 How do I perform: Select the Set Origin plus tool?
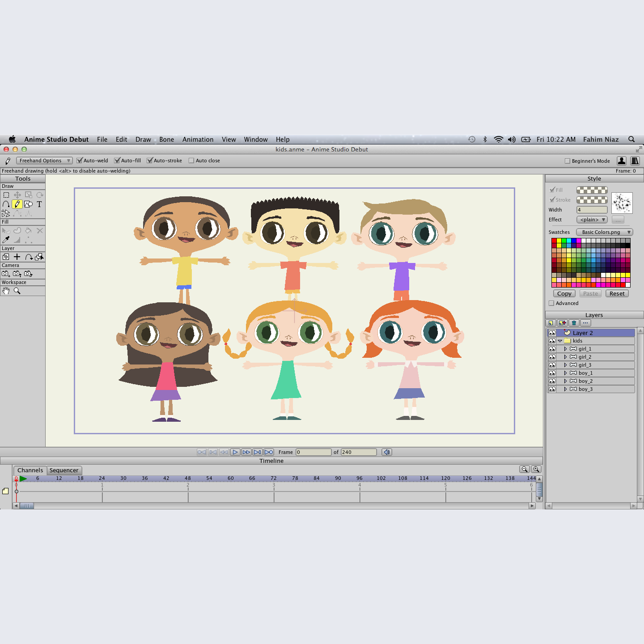pos(17,257)
